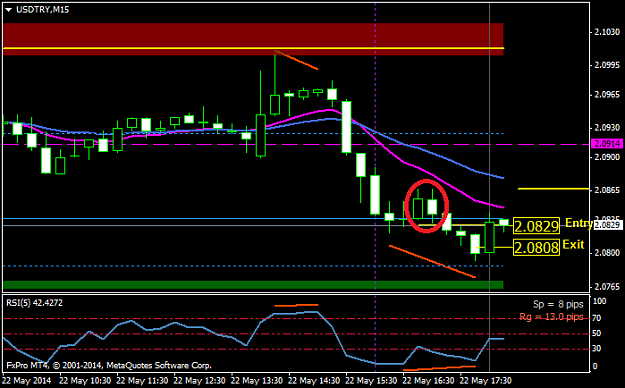Click the RSI scale value 100
The height and width of the screenshot is (388, 625).
[x=599, y=301]
